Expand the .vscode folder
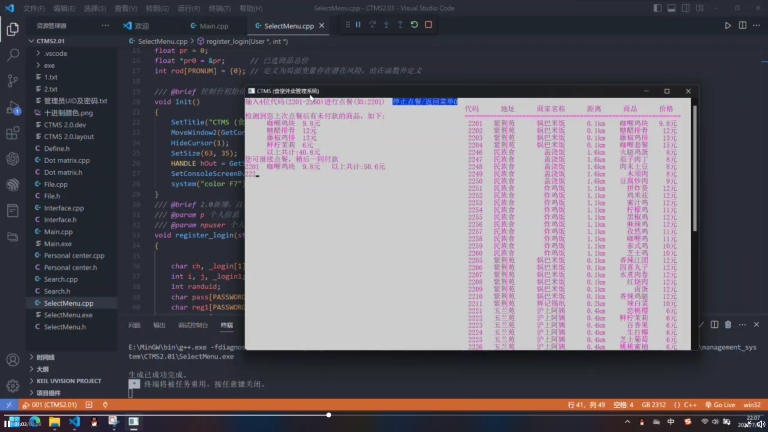 [x=55, y=53]
